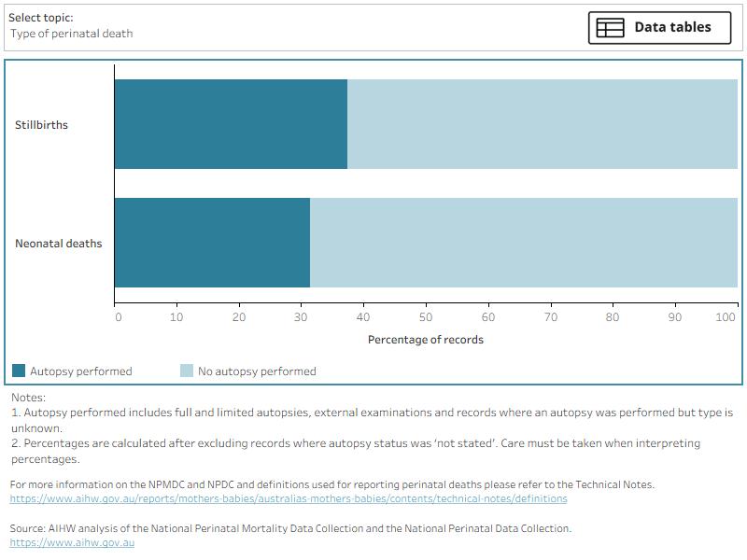
Task: Click the 'Source: AIHW analysis' line
Action: pos(290,528)
